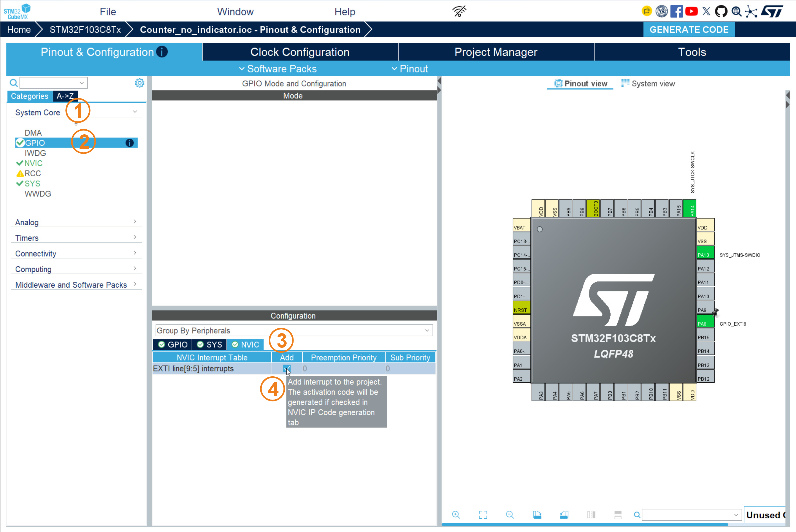Viewport: 796px width, 532px height.
Task: Open the Software Packs dropdown menu
Action: (x=278, y=69)
